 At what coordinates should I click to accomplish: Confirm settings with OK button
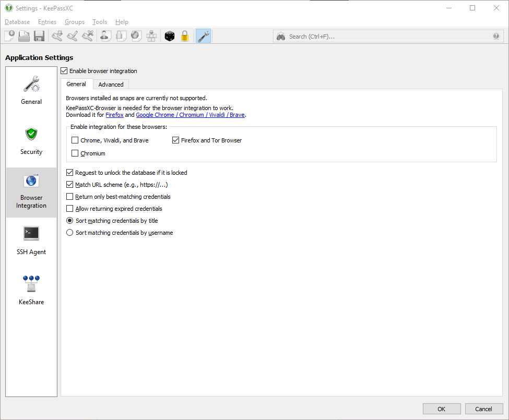pyautogui.click(x=442, y=409)
